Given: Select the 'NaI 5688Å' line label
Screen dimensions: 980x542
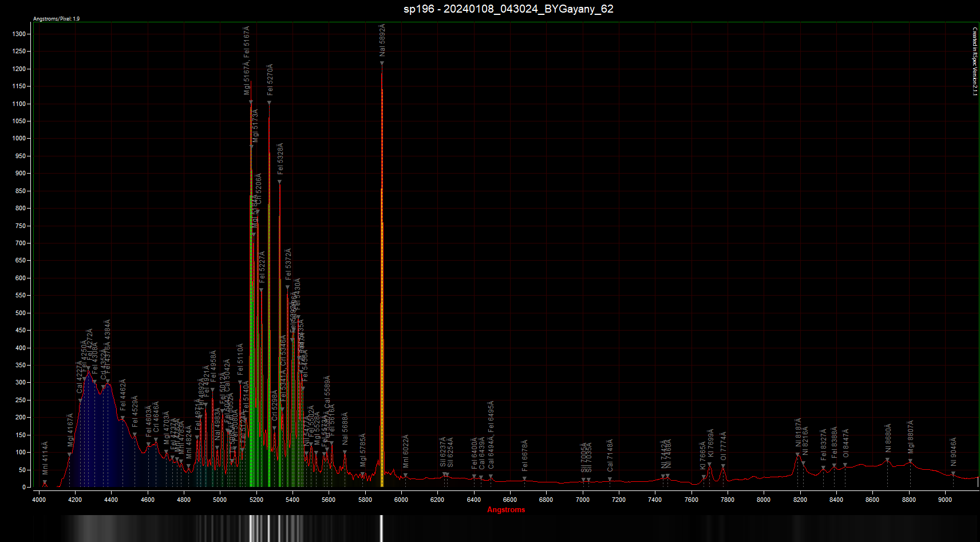Looking at the screenshot, I should (345, 428).
